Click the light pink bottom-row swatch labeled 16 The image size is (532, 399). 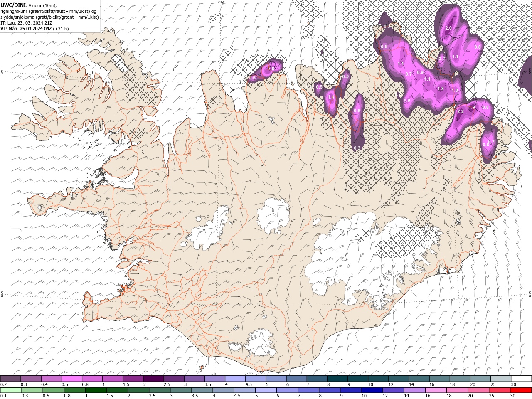[436, 390]
